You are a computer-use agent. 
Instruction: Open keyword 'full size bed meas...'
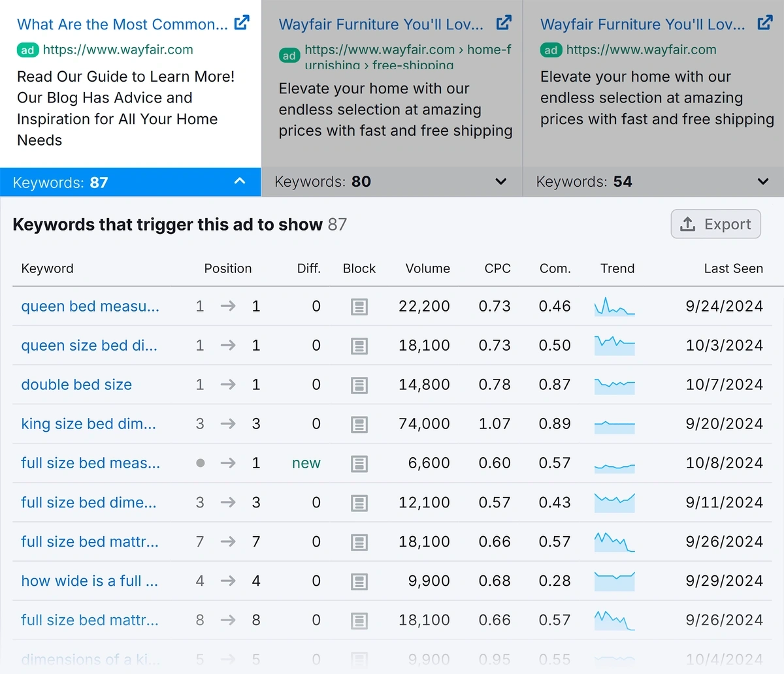click(x=90, y=463)
